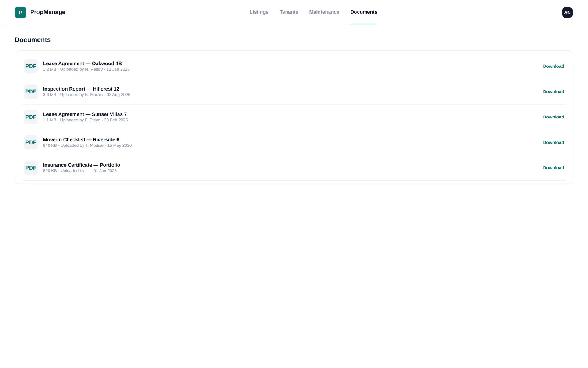Open the AN user avatar
The width and height of the screenshot is (588, 368).
(567, 13)
